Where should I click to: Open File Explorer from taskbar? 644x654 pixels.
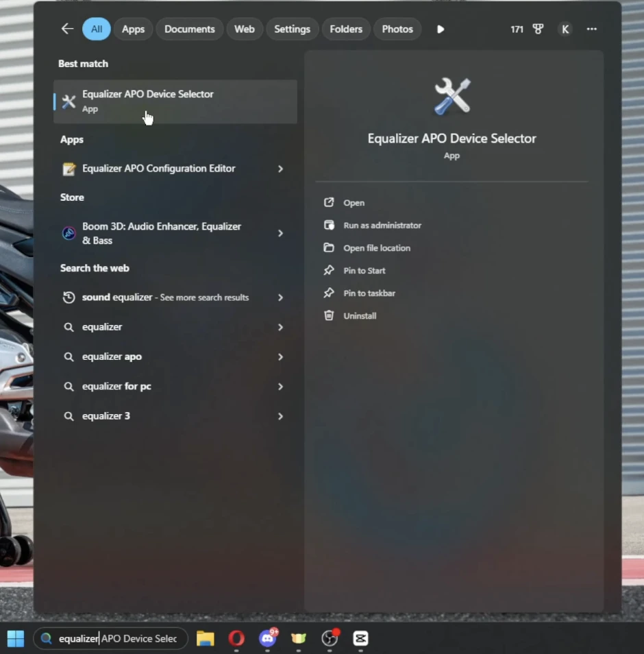(x=205, y=638)
